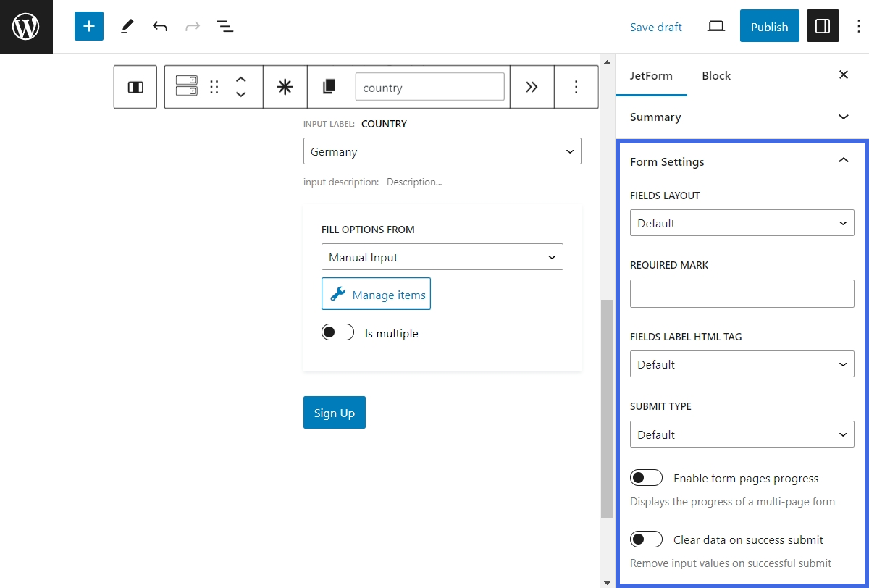Click the WordPress logo icon
869x588 pixels.
pyautogui.click(x=26, y=27)
